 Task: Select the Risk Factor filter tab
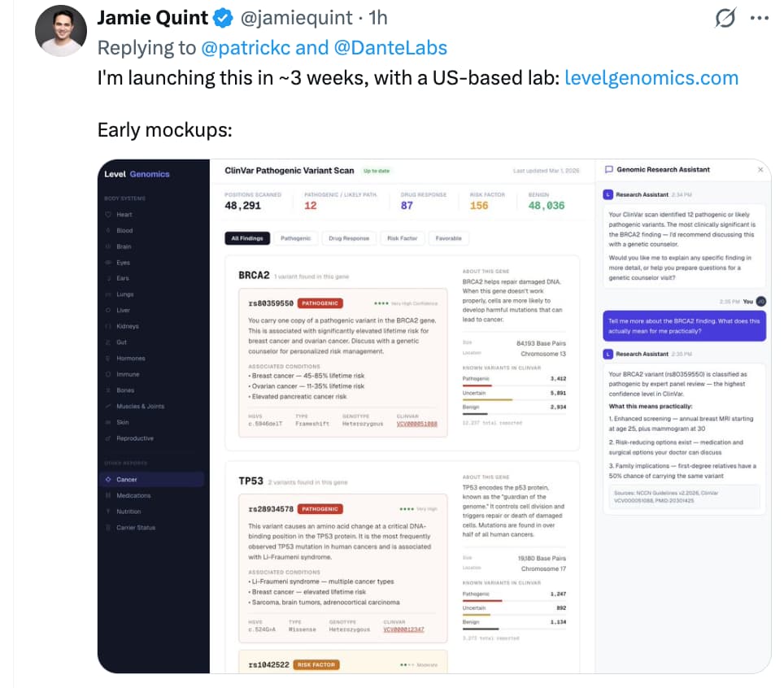[x=402, y=238]
